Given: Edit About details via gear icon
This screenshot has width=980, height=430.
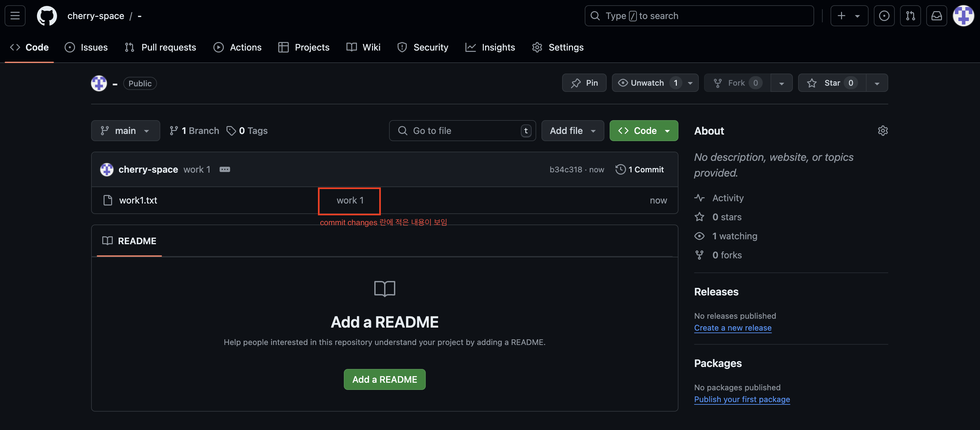Looking at the screenshot, I should (x=883, y=131).
